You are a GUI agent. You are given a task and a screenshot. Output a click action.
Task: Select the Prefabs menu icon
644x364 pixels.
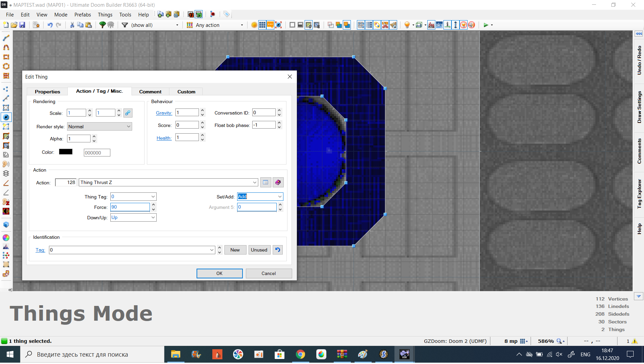click(x=82, y=15)
